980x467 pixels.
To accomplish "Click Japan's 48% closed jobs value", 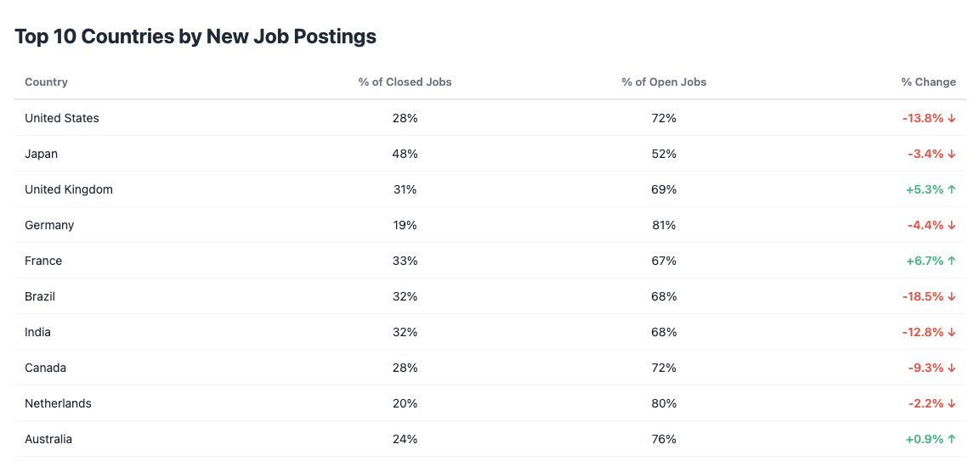I will coord(405,155).
